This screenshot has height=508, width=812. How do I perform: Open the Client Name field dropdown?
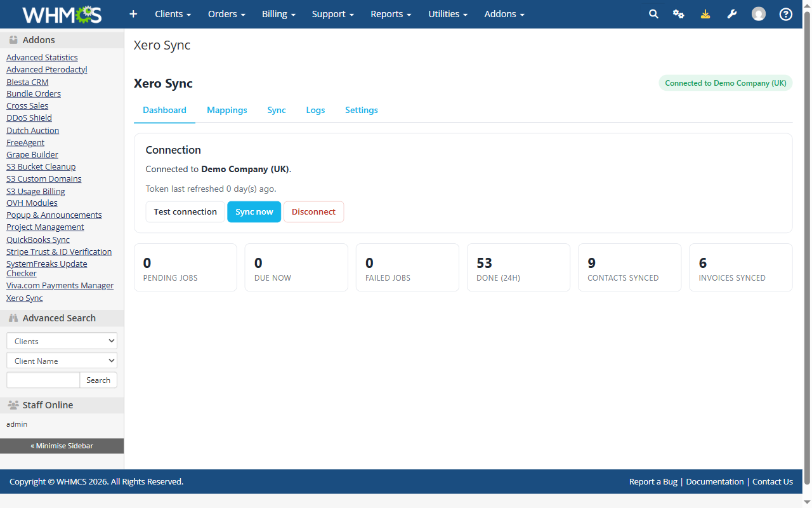(x=62, y=361)
